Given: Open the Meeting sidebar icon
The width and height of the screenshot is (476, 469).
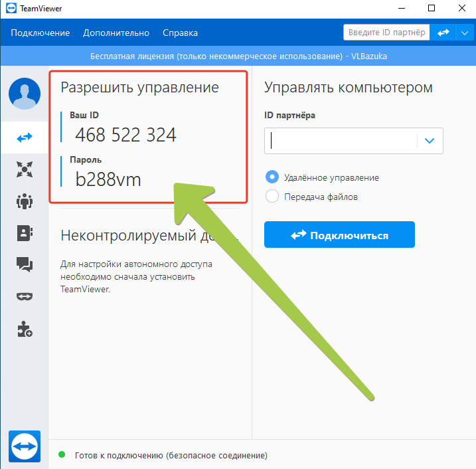Looking at the screenshot, I should point(25,201).
